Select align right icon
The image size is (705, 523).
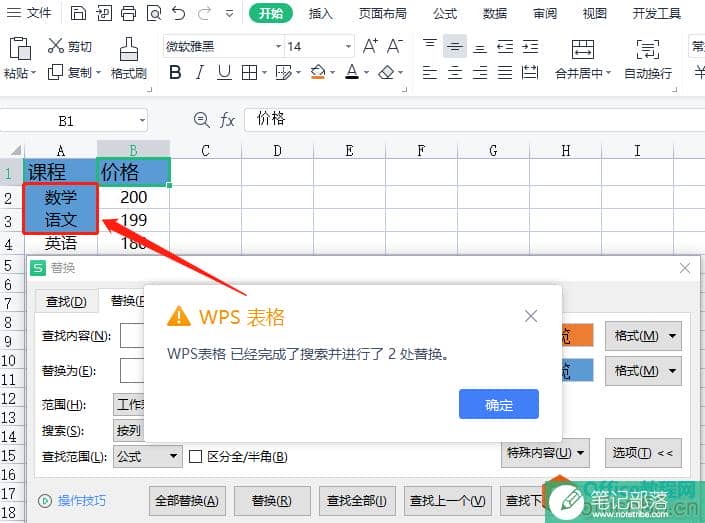point(480,72)
